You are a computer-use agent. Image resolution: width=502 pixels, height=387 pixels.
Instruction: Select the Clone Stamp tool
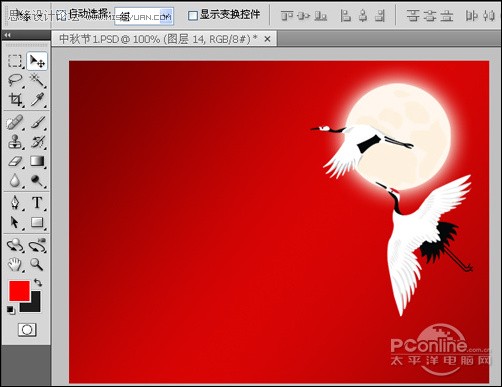(15, 142)
